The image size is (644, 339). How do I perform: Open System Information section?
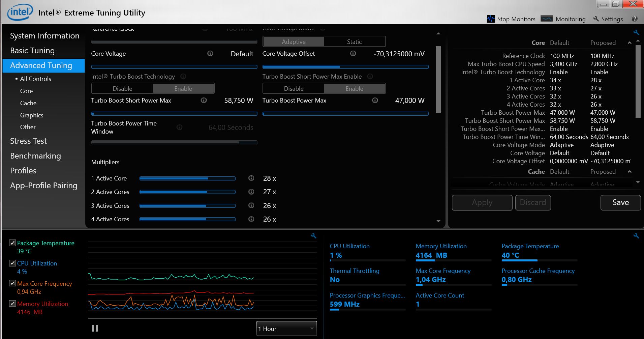(x=45, y=36)
